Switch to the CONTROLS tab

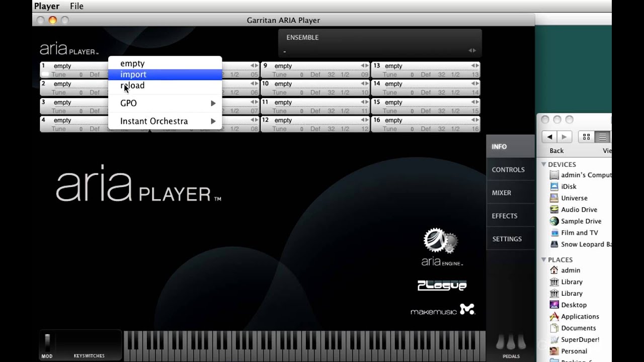pyautogui.click(x=510, y=169)
